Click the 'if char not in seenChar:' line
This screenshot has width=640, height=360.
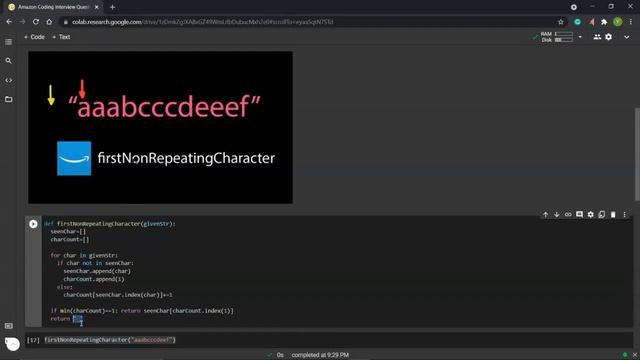(x=96, y=263)
